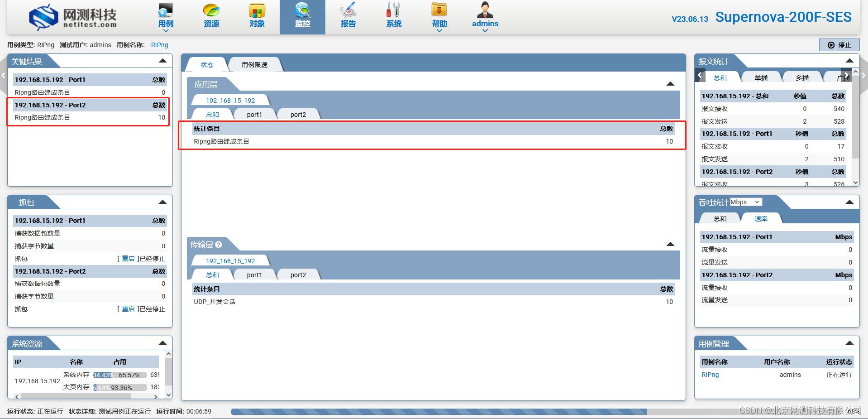Screen dimensions: 868x419
Task: Collapse the right sidebar arrow
Action: tap(863, 76)
